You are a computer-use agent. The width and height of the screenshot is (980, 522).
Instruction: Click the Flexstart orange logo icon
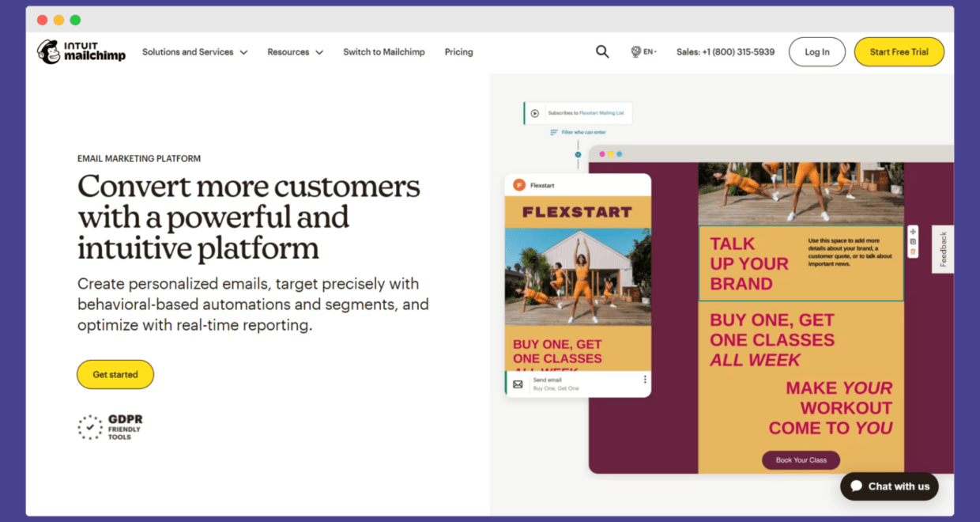(x=519, y=185)
